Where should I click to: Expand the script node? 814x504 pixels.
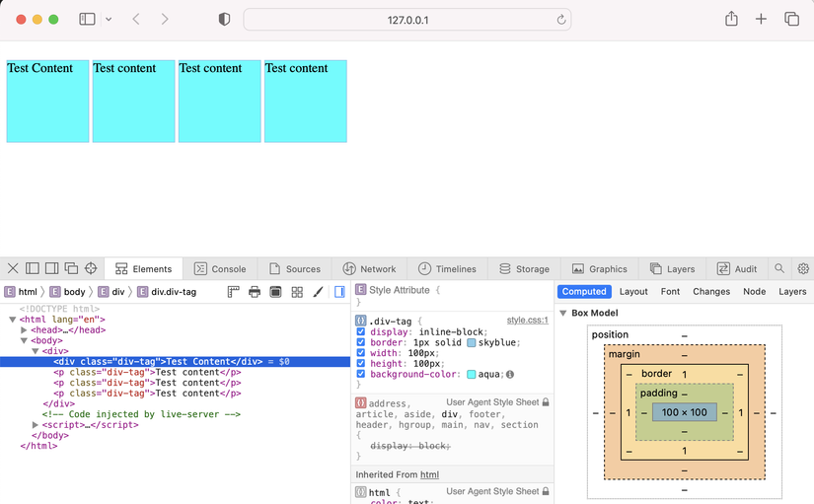(36, 424)
